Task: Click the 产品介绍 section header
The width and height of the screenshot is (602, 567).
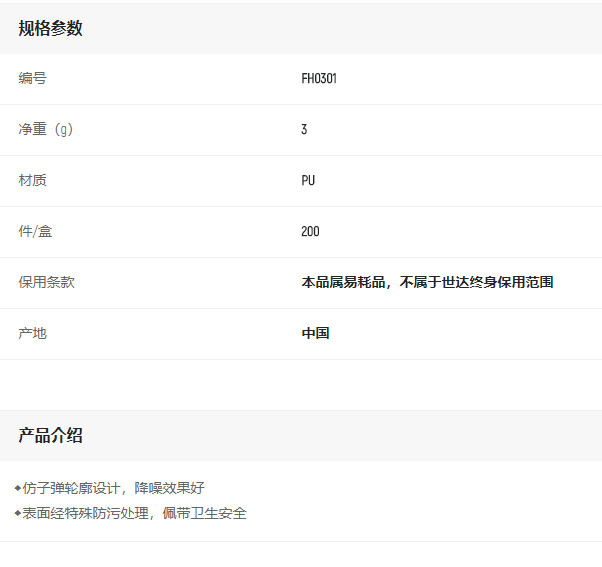Action: tap(50, 435)
